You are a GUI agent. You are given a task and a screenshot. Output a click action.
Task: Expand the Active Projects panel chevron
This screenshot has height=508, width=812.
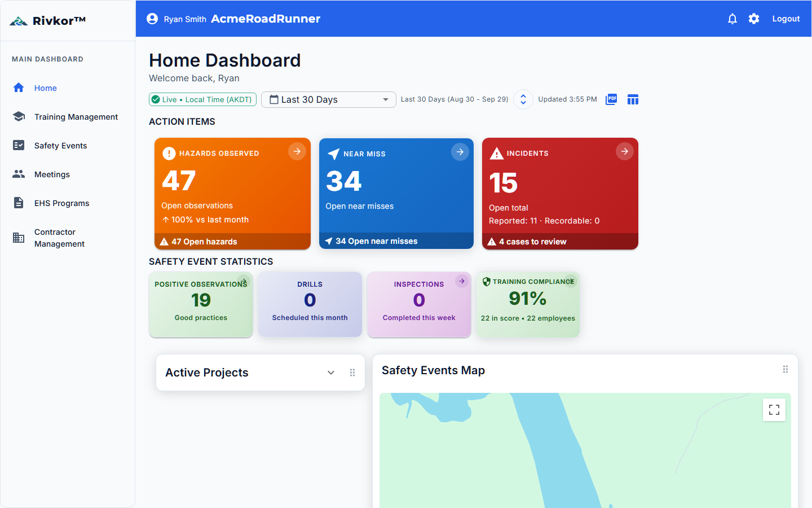click(331, 373)
